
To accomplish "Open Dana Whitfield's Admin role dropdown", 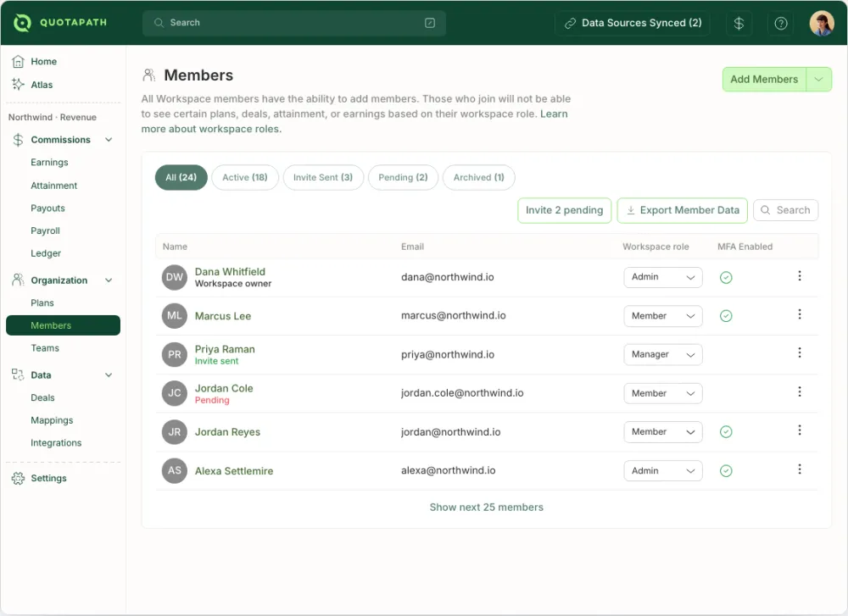I will click(x=662, y=277).
